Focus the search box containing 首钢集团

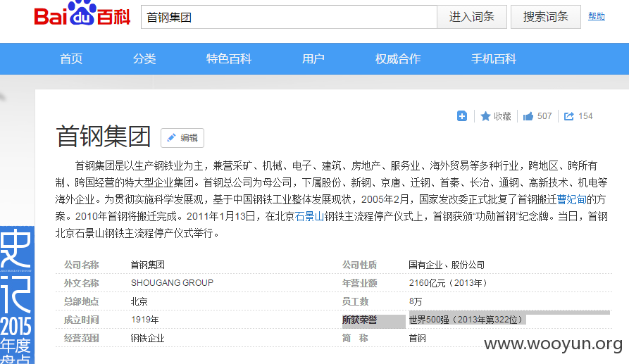point(289,17)
